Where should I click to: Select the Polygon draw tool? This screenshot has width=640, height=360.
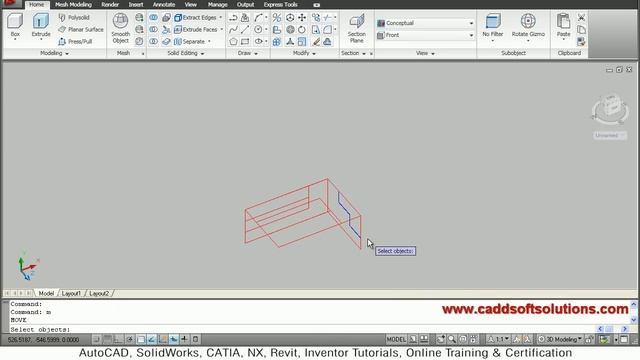(x=233, y=41)
